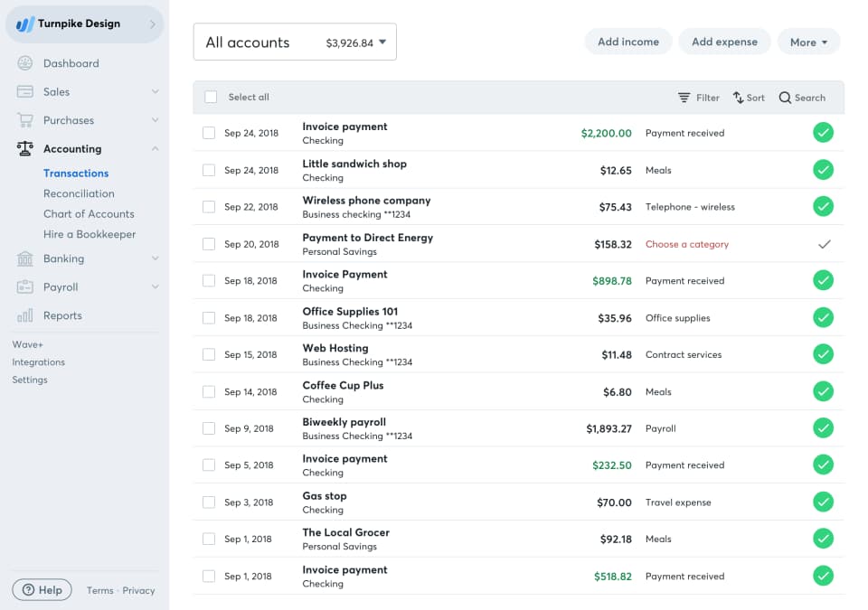Enable the Select all checkbox

coord(209,97)
